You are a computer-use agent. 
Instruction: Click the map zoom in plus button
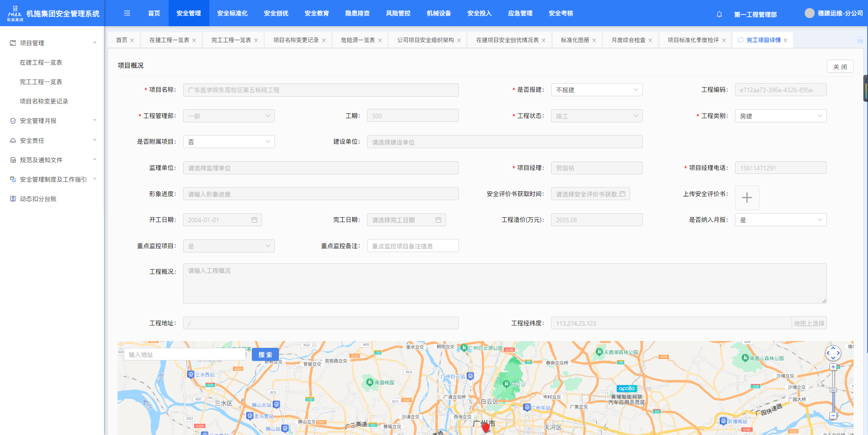click(x=833, y=367)
